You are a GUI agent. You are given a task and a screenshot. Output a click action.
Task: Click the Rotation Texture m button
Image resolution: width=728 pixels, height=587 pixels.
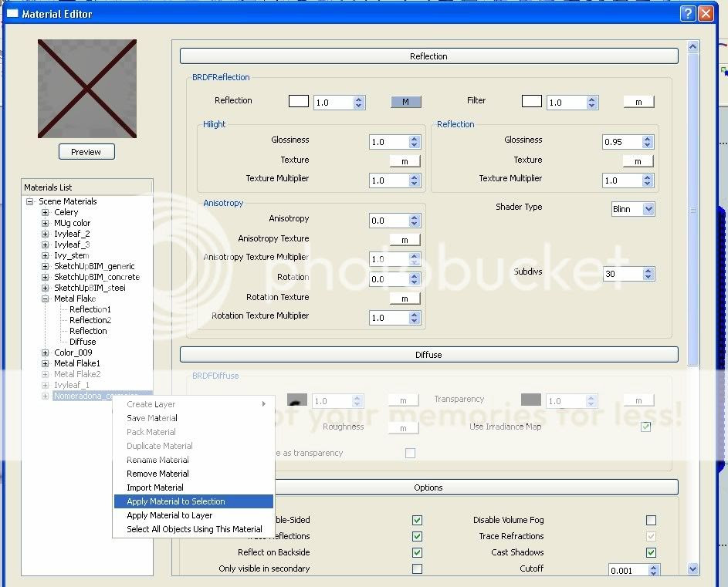click(405, 298)
